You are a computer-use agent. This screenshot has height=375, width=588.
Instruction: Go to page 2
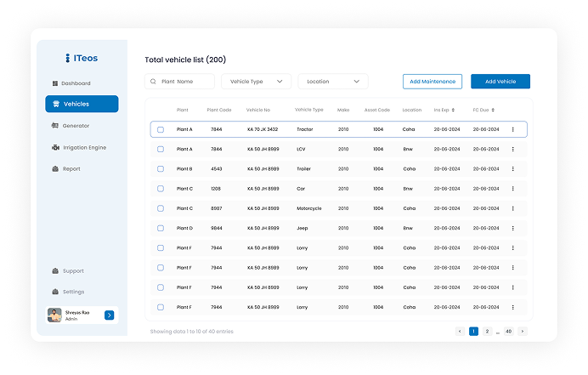(487, 331)
